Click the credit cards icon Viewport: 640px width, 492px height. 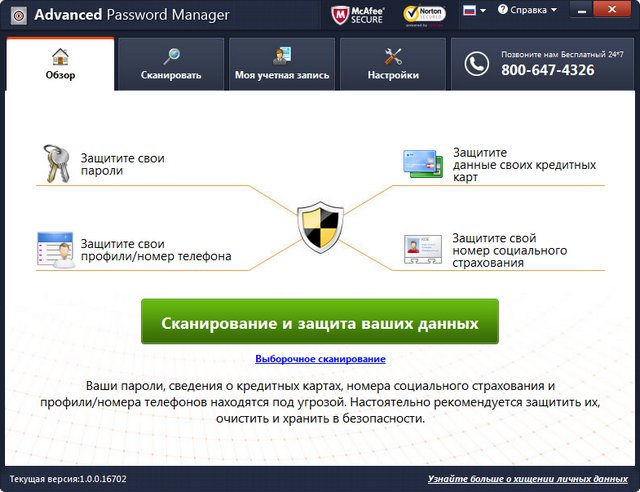pos(423,163)
